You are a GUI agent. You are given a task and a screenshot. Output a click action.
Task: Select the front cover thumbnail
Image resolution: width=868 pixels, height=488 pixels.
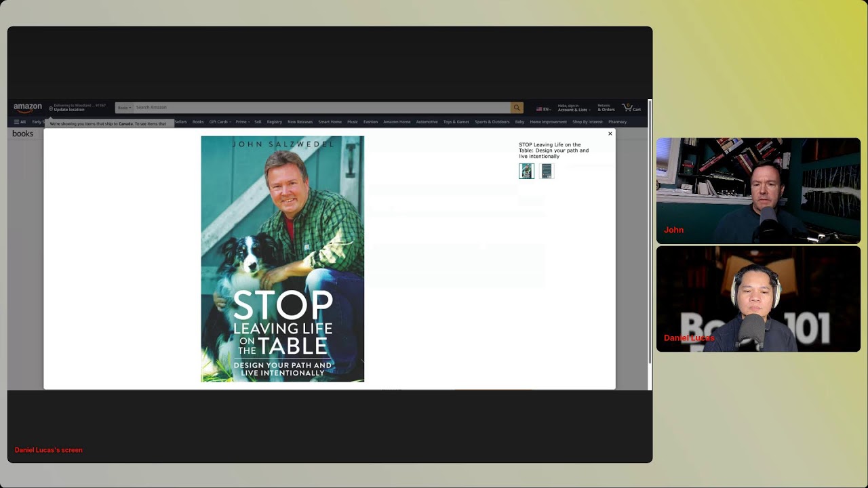[x=526, y=171]
